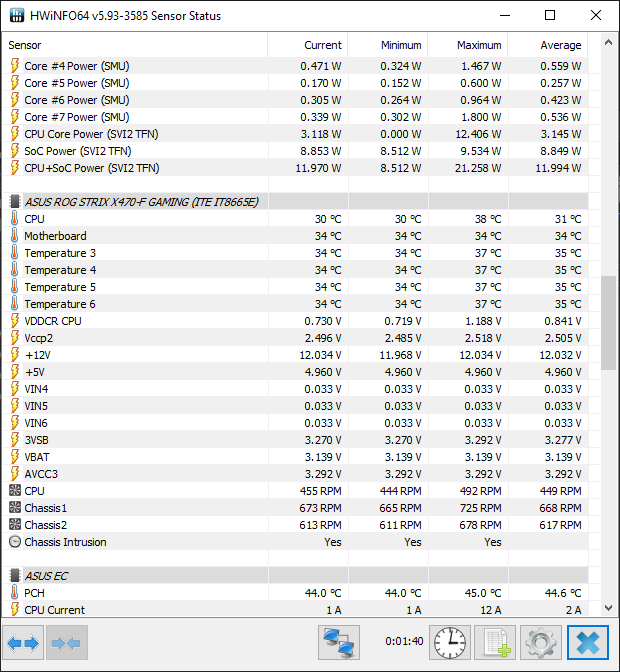
Task: Click the lightning icon beside Core #4 Power
Action: (15, 66)
